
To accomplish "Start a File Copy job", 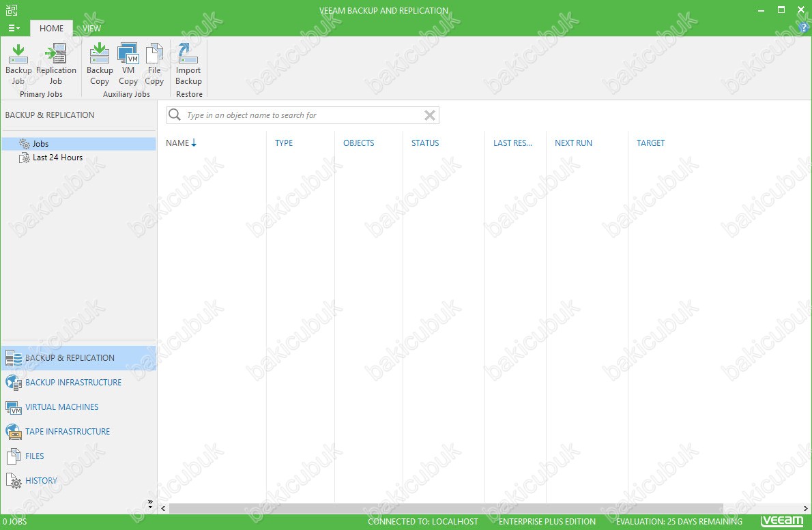I will coord(154,65).
